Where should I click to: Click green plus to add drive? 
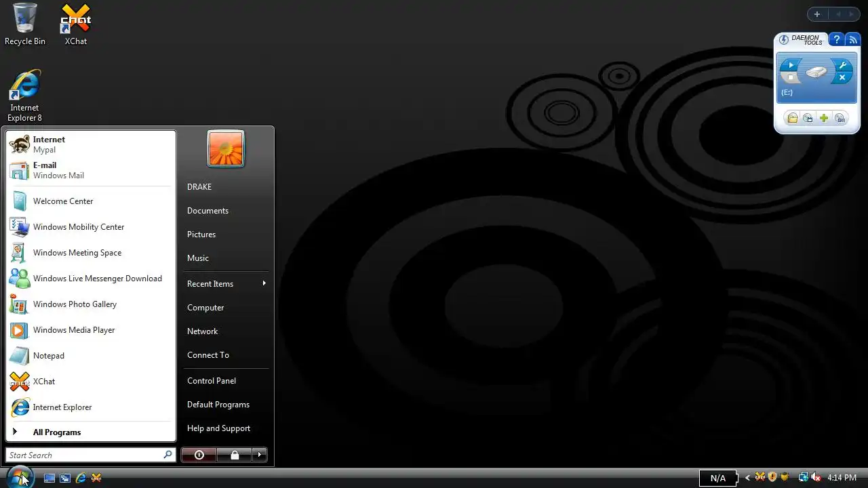(824, 119)
